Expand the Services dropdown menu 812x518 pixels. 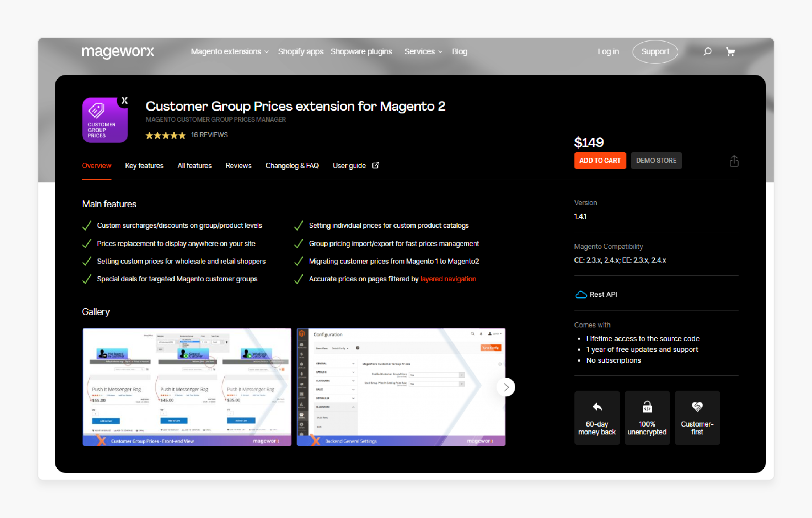coord(424,52)
